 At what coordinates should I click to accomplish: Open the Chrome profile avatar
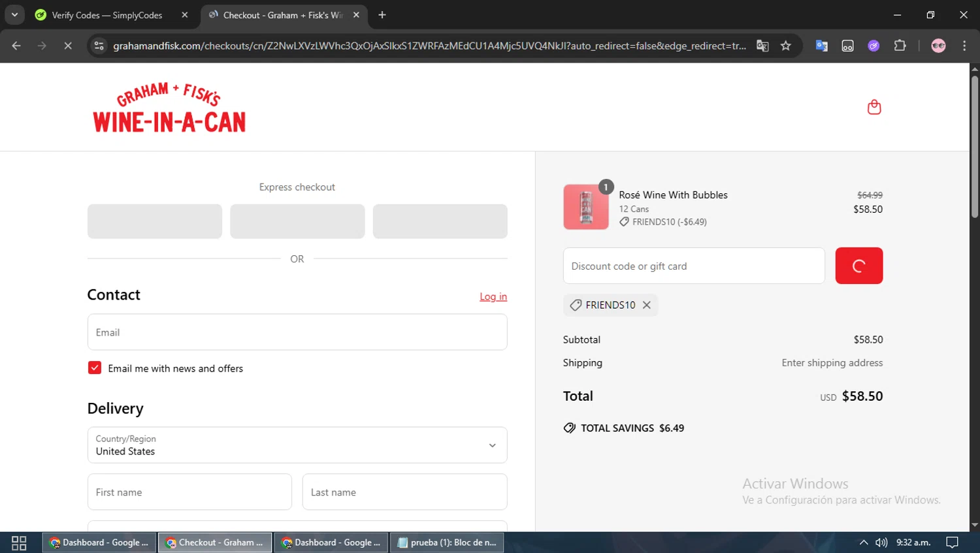click(938, 46)
